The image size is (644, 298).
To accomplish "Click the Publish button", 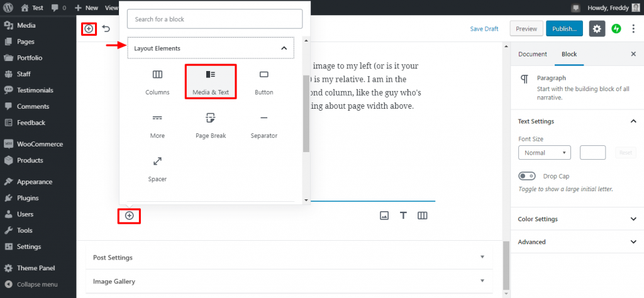I will [564, 29].
